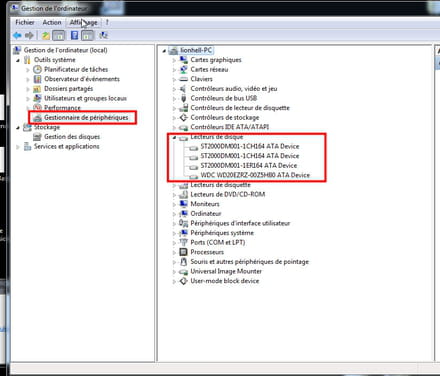
Task: Select Gestion des disques in the left tree
Action: coord(72,137)
